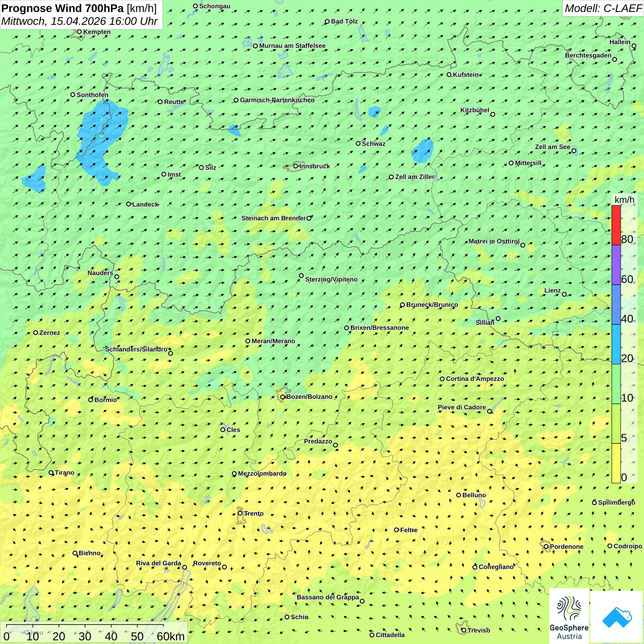This screenshot has height=644, width=644.
Task: Select the red legend color segment
Action: (616, 225)
